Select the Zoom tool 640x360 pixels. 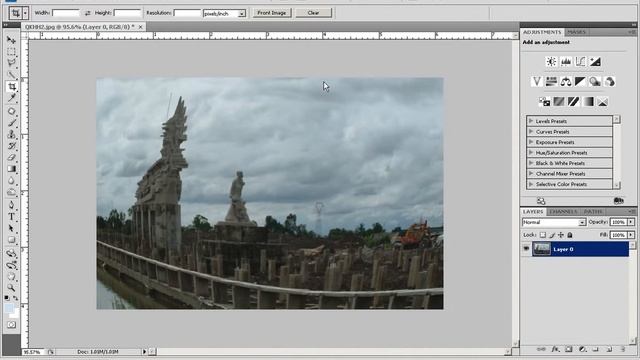click(x=11, y=288)
